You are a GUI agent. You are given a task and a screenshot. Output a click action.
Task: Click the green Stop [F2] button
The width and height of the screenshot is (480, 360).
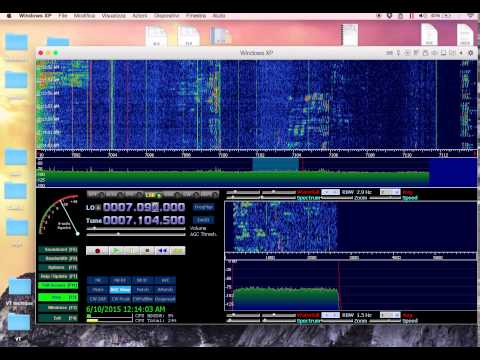pos(58,297)
